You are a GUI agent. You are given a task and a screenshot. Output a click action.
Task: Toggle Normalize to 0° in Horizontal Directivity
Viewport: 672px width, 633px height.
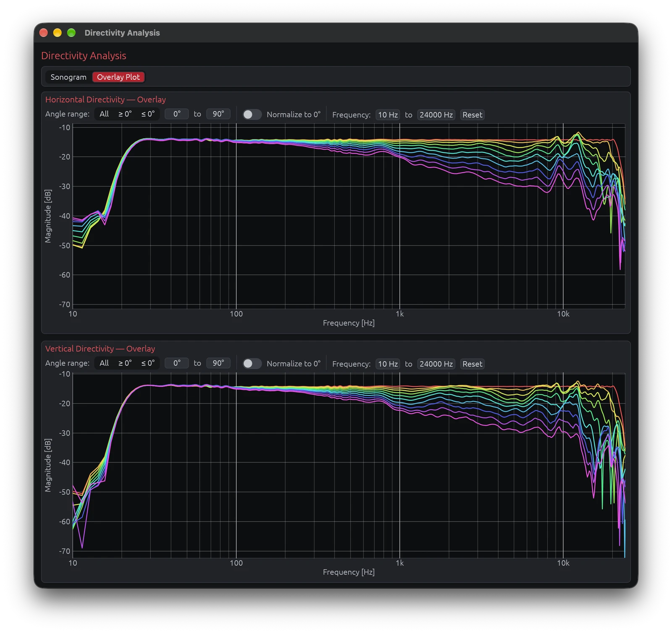click(x=252, y=114)
